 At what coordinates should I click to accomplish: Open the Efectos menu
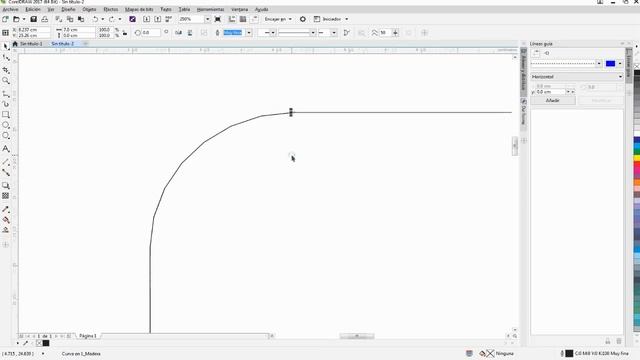click(110, 9)
